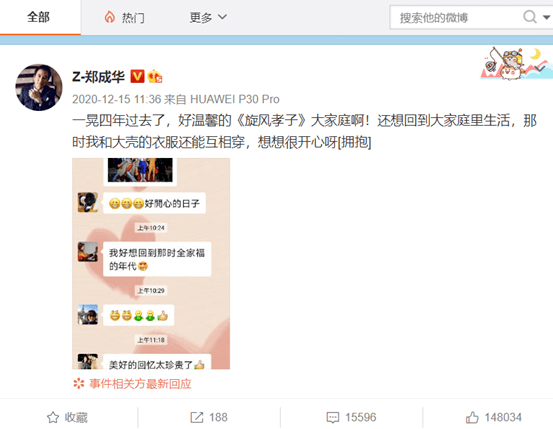Image resolution: width=553 pixels, height=429 pixels.
Task: Click the HUAWEI P30 Pro source link
Action: (235, 99)
